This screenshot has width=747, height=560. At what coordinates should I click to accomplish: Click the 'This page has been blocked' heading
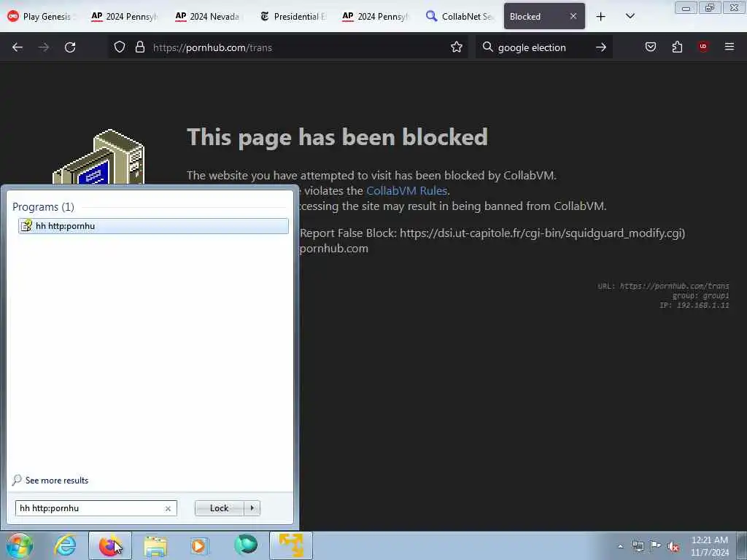pos(337,138)
